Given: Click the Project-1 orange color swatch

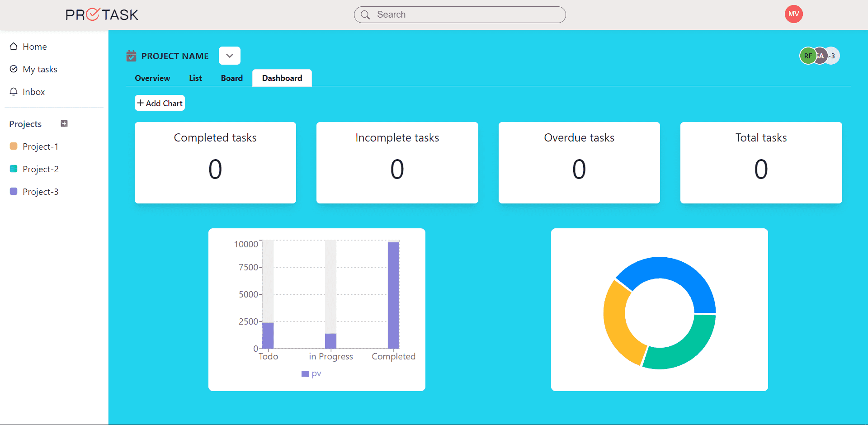Looking at the screenshot, I should tap(14, 146).
